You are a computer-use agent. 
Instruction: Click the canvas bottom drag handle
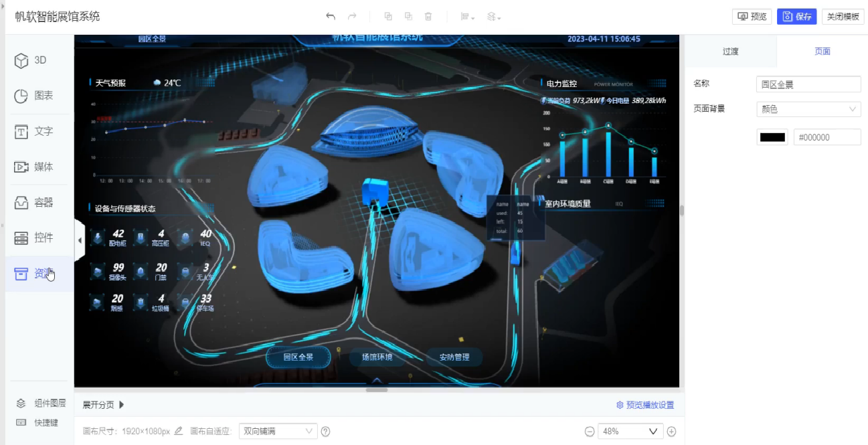377,389
